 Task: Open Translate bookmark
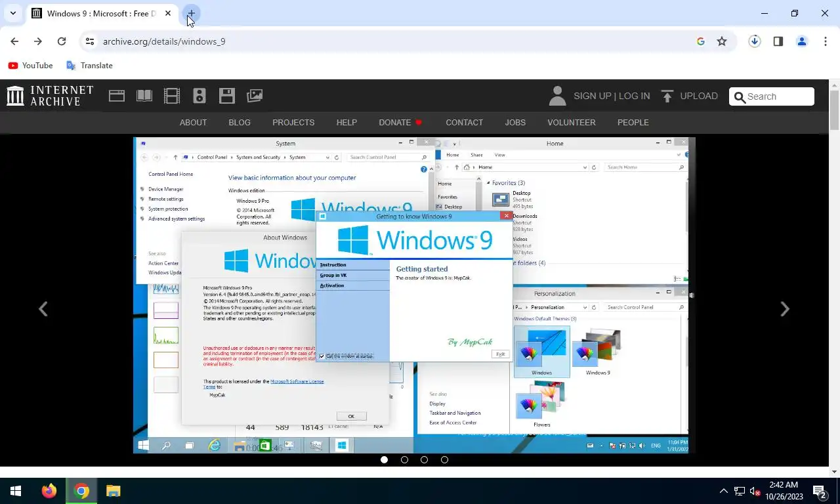tap(89, 66)
